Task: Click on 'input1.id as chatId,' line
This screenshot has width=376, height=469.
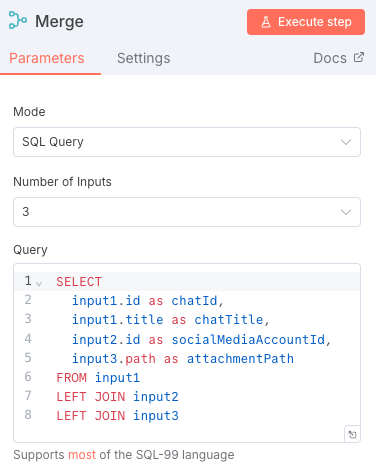Action: tap(147, 301)
